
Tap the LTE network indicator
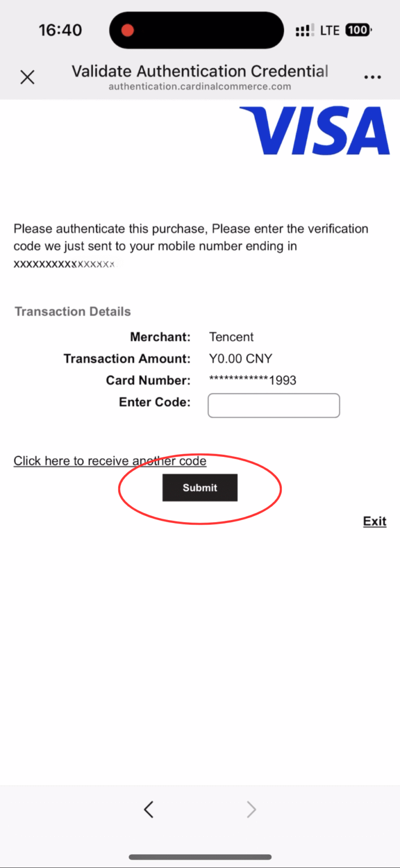330,30
